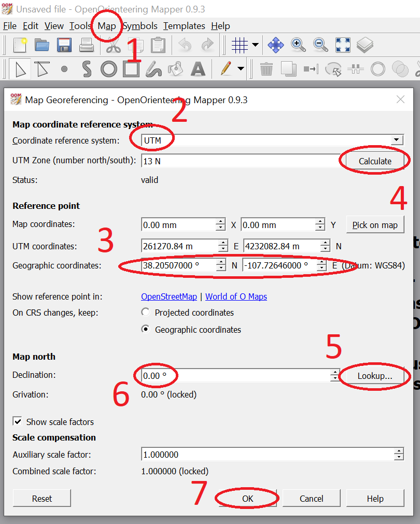Image resolution: width=420 pixels, height=524 pixels.
Task: Select the Draw circles tool
Action: pyautogui.click(x=108, y=69)
